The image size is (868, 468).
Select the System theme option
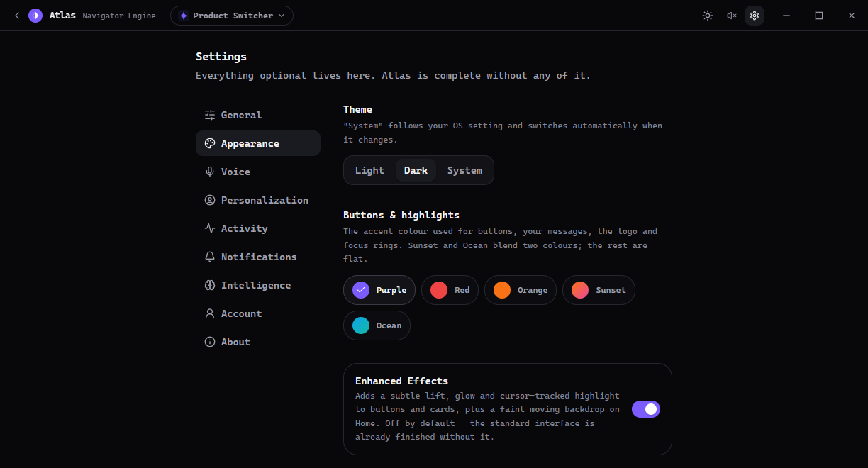(x=464, y=170)
